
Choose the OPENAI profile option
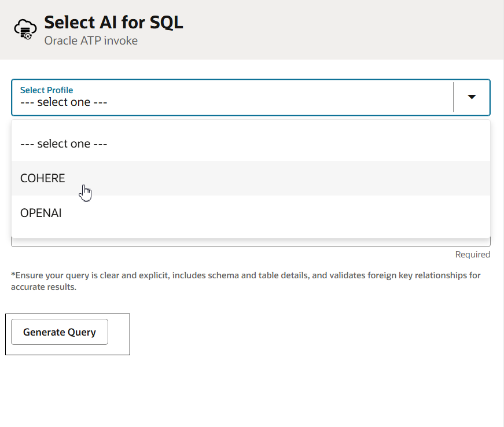point(251,213)
